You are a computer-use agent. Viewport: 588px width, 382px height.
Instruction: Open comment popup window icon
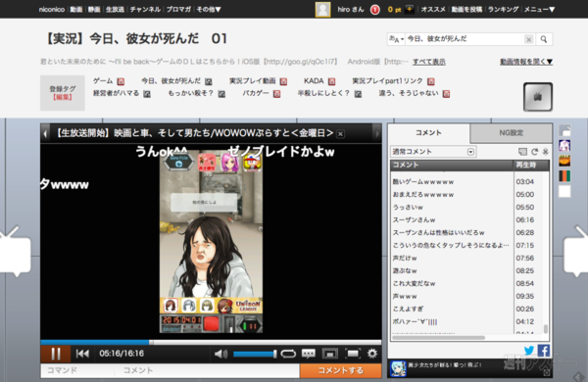(522, 152)
